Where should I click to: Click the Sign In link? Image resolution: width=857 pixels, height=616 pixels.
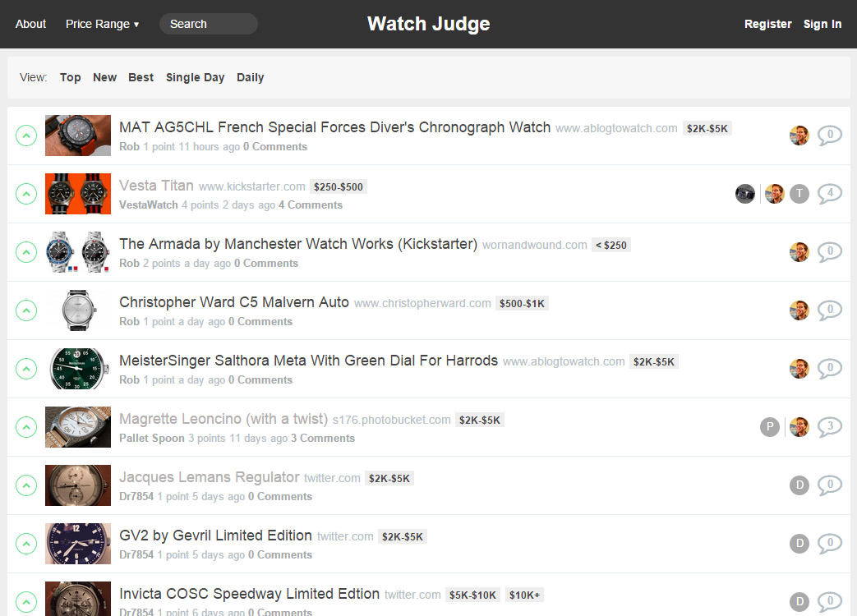822,24
